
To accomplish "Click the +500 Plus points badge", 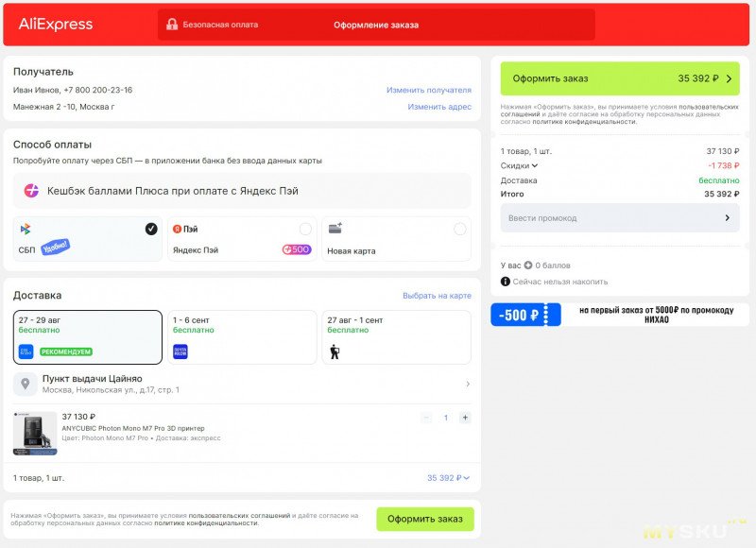I will [297, 249].
